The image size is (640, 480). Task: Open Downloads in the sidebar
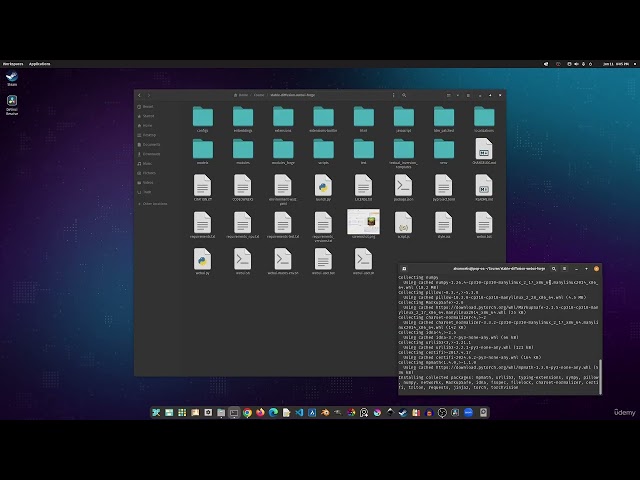(x=149, y=154)
